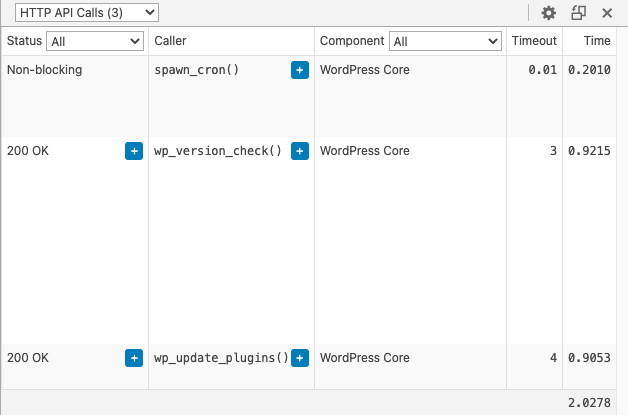This screenshot has height=415, width=628.
Task: Expand the wp_version_check() caller stack
Action: click(299, 151)
